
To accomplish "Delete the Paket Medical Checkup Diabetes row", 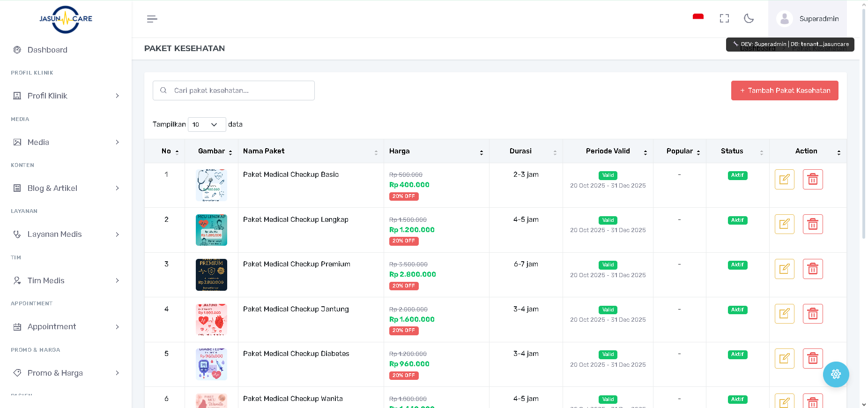I will pyautogui.click(x=813, y=359).
